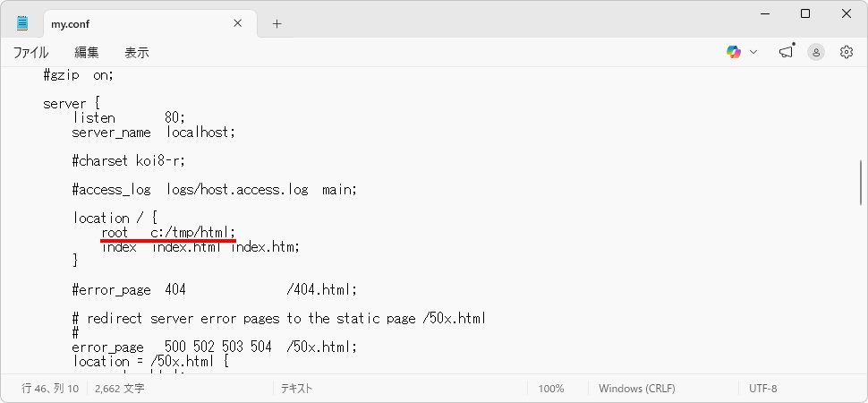Open the account profile icon
The width and height of the screenshot is (868, 403).
[x=816, y=52]
